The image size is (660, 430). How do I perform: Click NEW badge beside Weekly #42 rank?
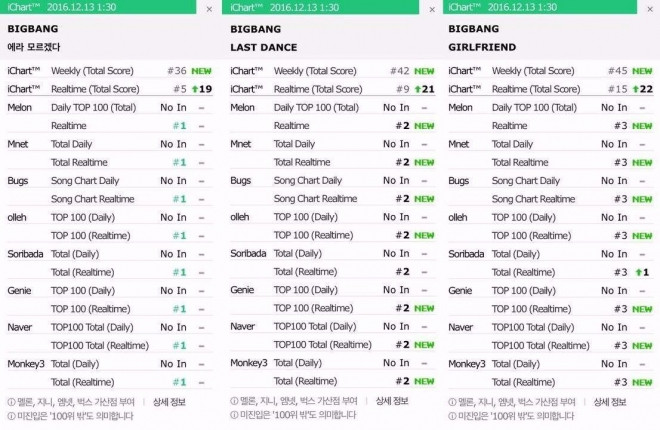(x=424, y=71)
